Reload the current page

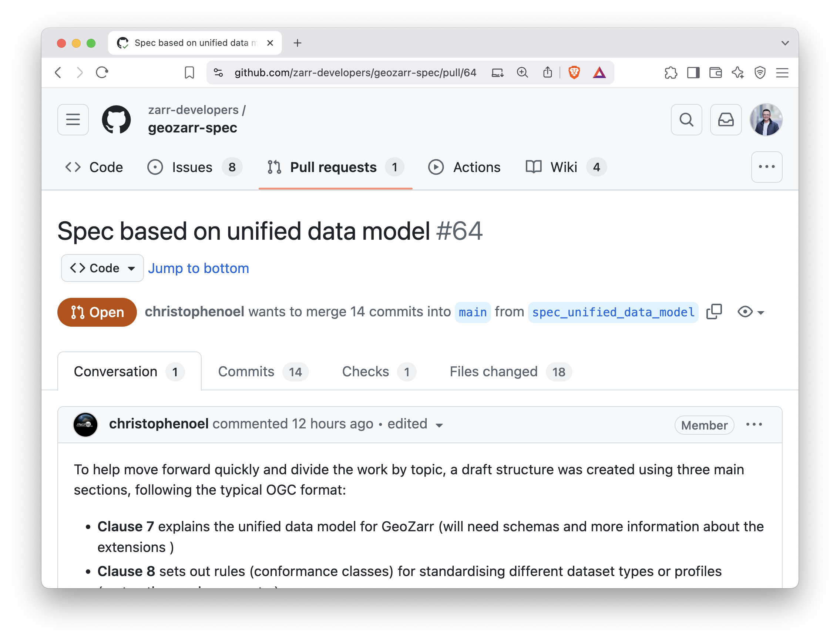click(x=101, y=73)
